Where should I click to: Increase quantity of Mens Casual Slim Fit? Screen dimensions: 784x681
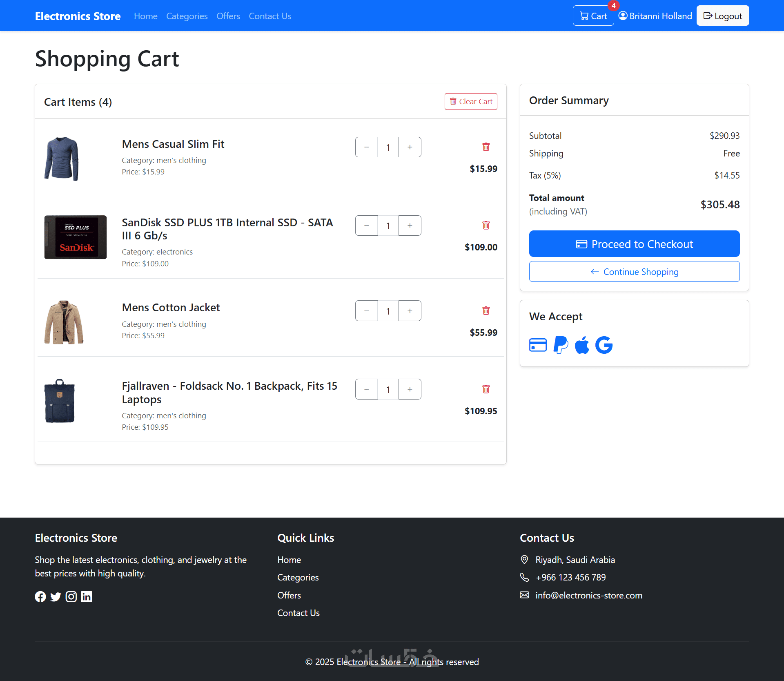point(410,147)
